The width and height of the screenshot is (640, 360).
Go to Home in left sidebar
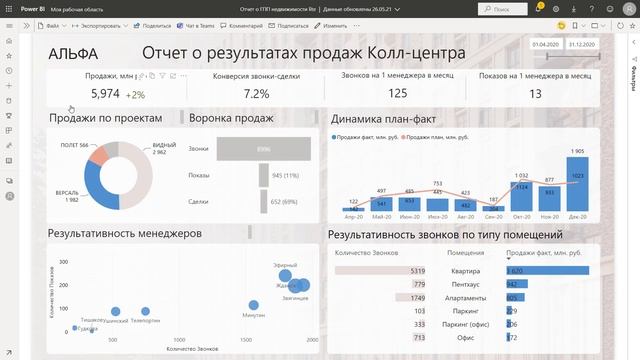9,41
